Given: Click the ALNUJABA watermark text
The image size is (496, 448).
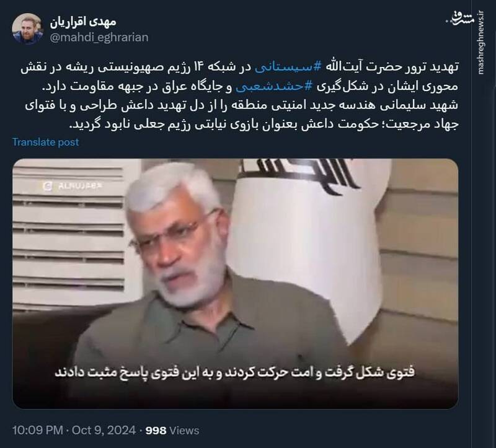Looking at the screenshot, I should tap(80, 186).
